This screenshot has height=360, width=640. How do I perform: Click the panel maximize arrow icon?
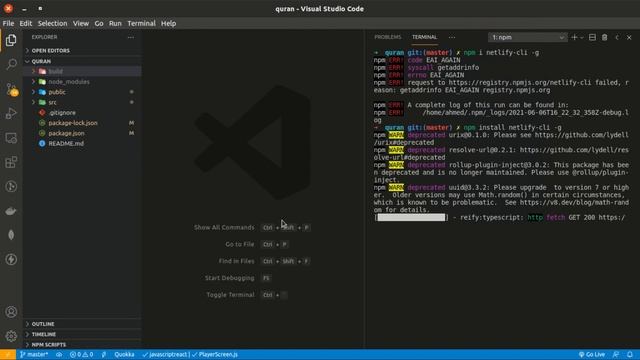[617, 37]
